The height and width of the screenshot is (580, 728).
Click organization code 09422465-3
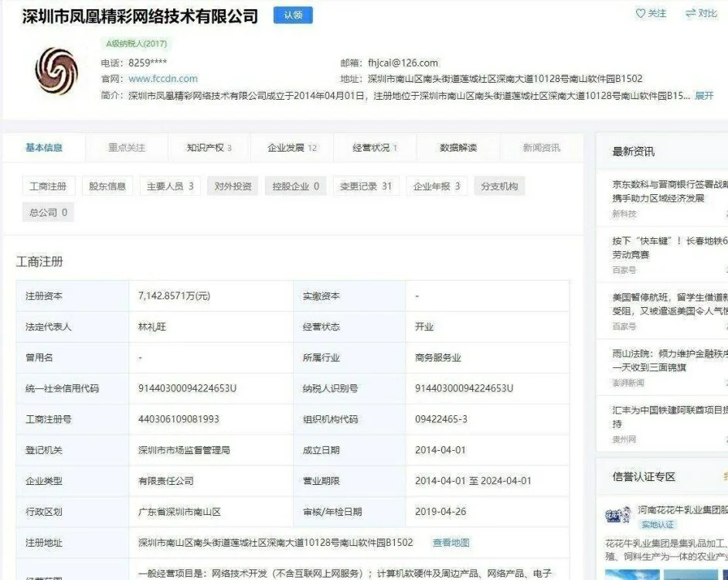point(441,419)
